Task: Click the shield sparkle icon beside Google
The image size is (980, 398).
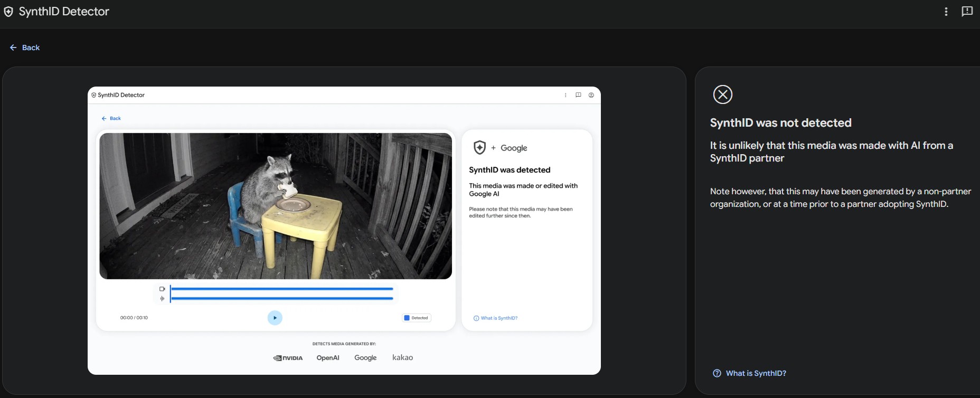Action: point(479,148)
